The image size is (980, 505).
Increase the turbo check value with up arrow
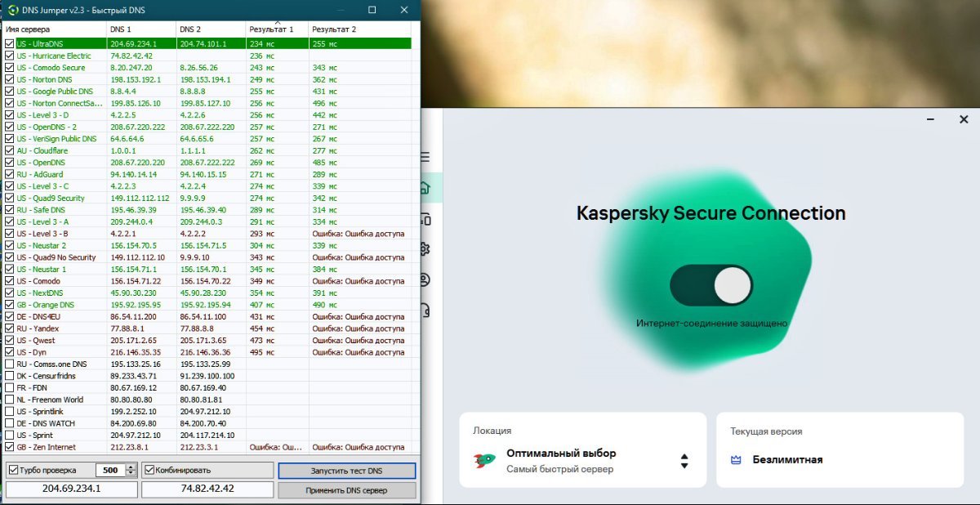pos(131,467)
